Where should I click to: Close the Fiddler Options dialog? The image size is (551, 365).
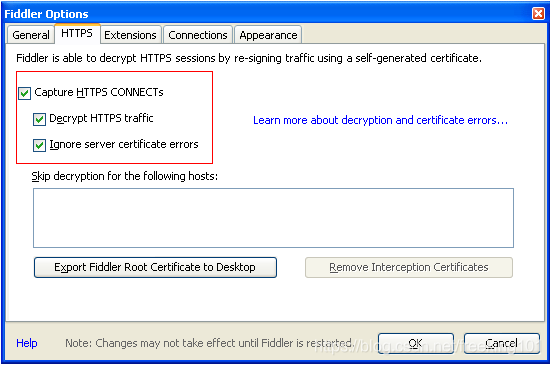(x=538, y=14)
